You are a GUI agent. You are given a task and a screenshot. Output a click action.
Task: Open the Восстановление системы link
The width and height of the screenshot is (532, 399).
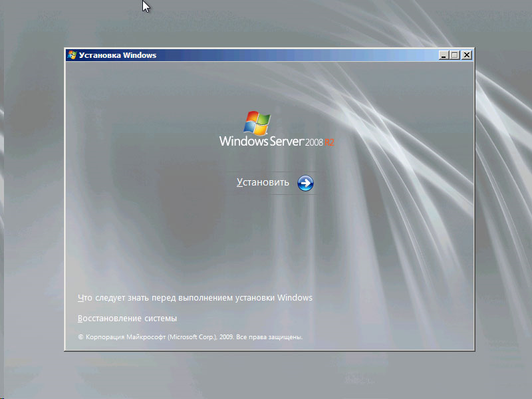[x=127, y=319]
